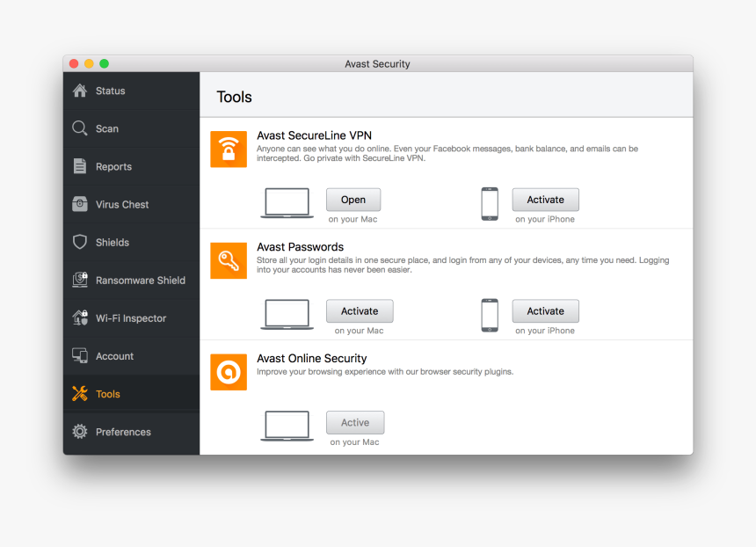This screenshot has width=756, height=547.
Task: Click the Virus Chest icon
Action: click(79, 204)
